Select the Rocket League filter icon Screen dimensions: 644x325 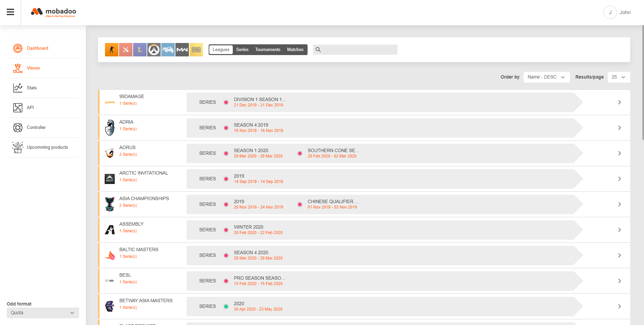(x=168, y=50)
